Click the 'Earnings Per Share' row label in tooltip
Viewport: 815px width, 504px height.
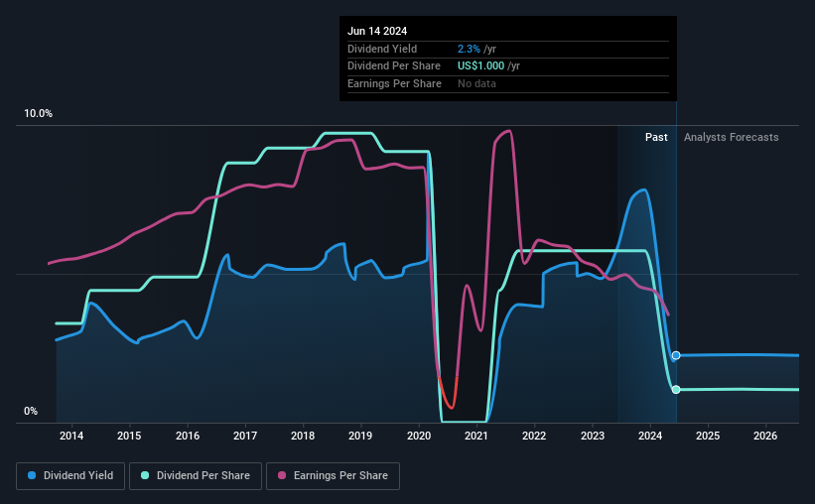click(x=394, y=83)
